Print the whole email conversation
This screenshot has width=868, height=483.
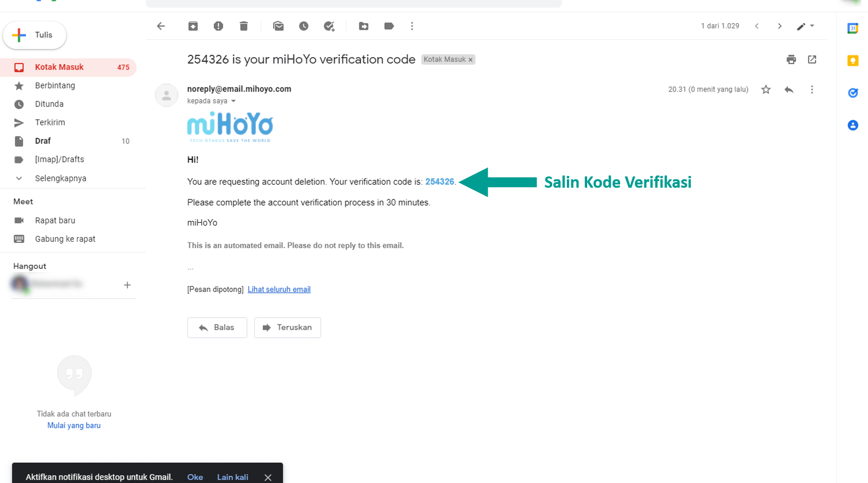(x=791, y=59)
